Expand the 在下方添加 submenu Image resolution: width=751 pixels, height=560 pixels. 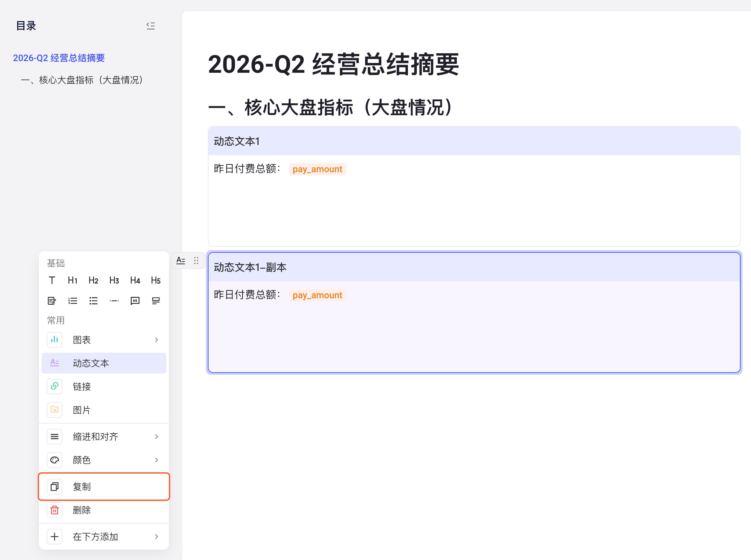click(104, 537)
